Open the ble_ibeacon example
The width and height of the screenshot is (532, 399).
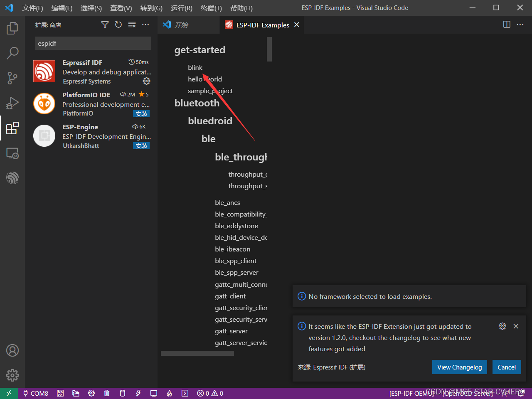pyautogui.click(x=232, y=249)
